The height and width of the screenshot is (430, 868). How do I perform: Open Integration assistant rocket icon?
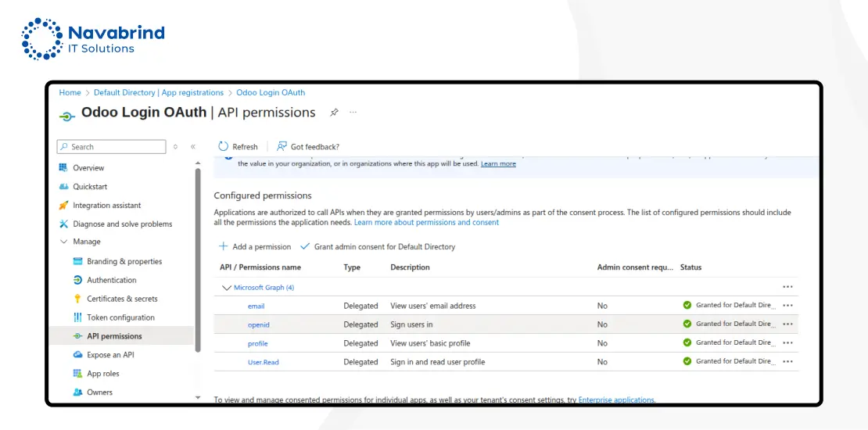[x=64, y=206]
